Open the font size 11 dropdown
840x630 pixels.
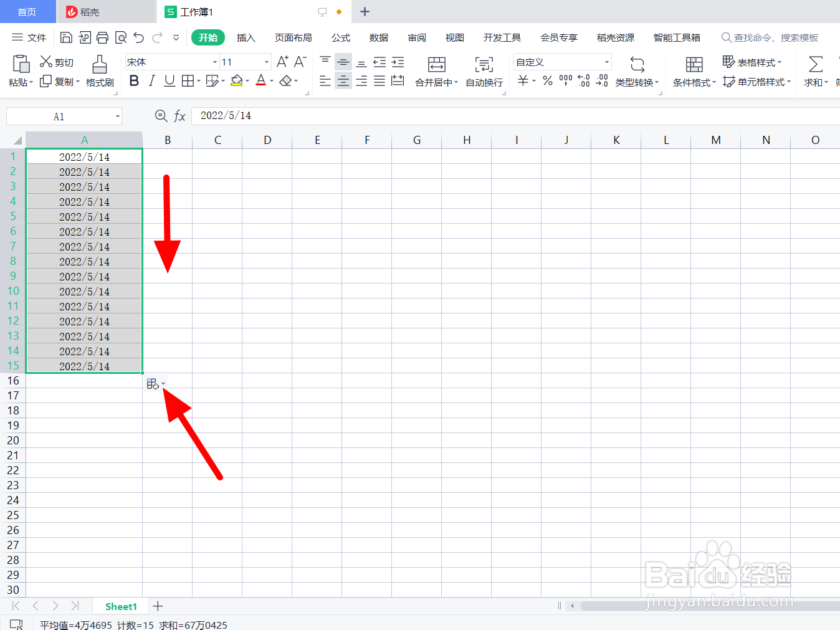coord(267,62)
